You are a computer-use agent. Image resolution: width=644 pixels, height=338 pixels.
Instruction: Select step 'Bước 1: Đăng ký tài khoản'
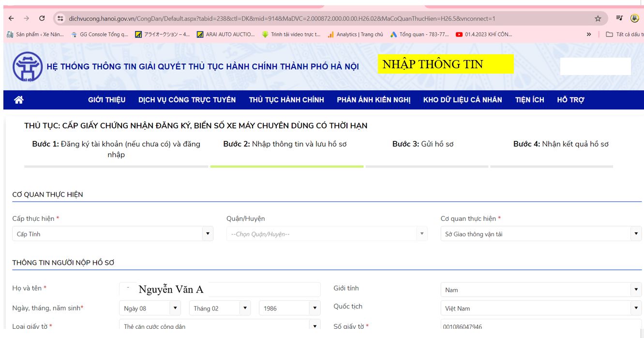click(x=116, y=149)
